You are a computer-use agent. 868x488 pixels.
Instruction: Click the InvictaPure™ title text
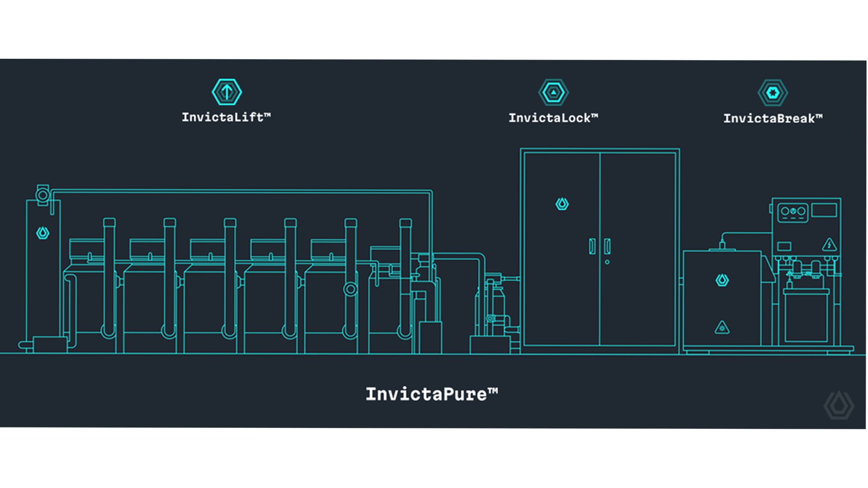431,394
